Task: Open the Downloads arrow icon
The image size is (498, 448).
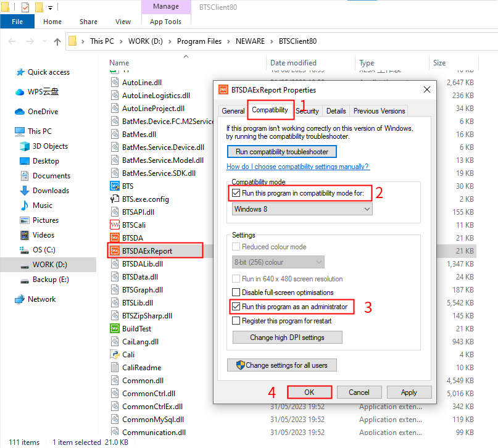Action: click(x=25, y=191)
